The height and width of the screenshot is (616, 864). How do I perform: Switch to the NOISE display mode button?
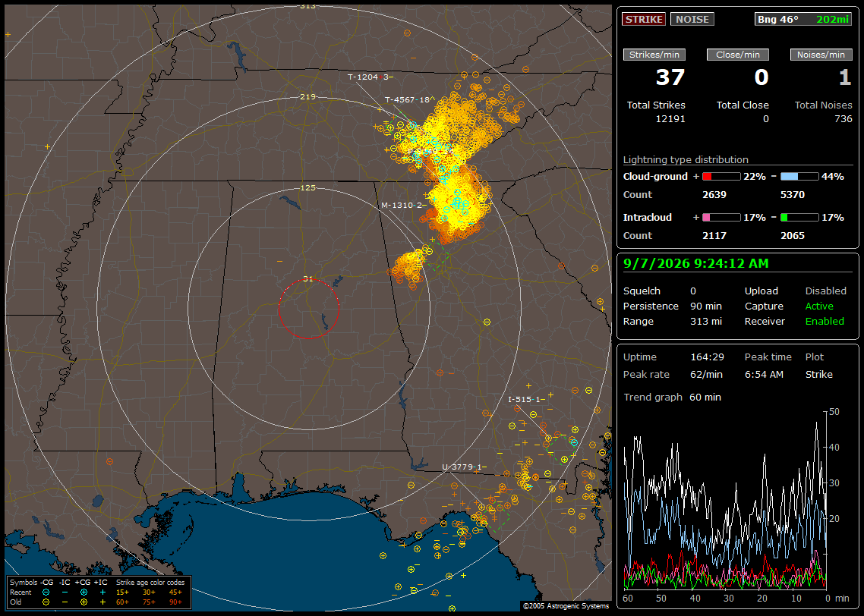(x=692, y=19)
